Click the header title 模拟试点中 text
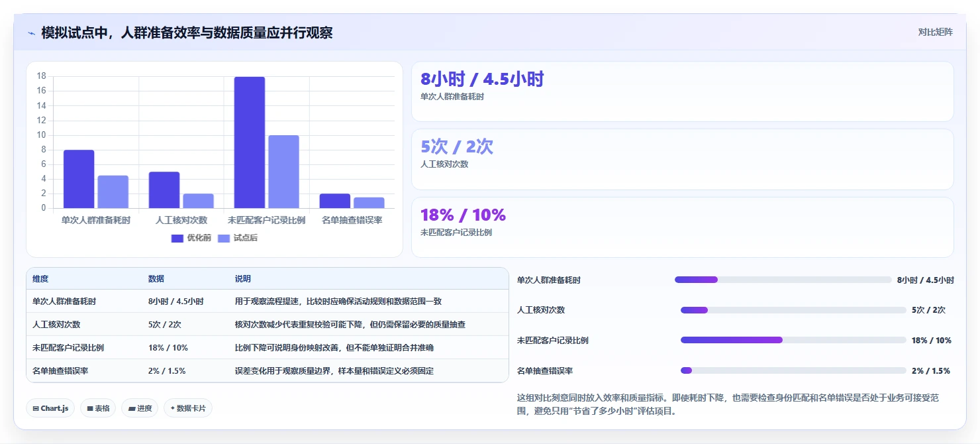980x444 pixels. 187,32
